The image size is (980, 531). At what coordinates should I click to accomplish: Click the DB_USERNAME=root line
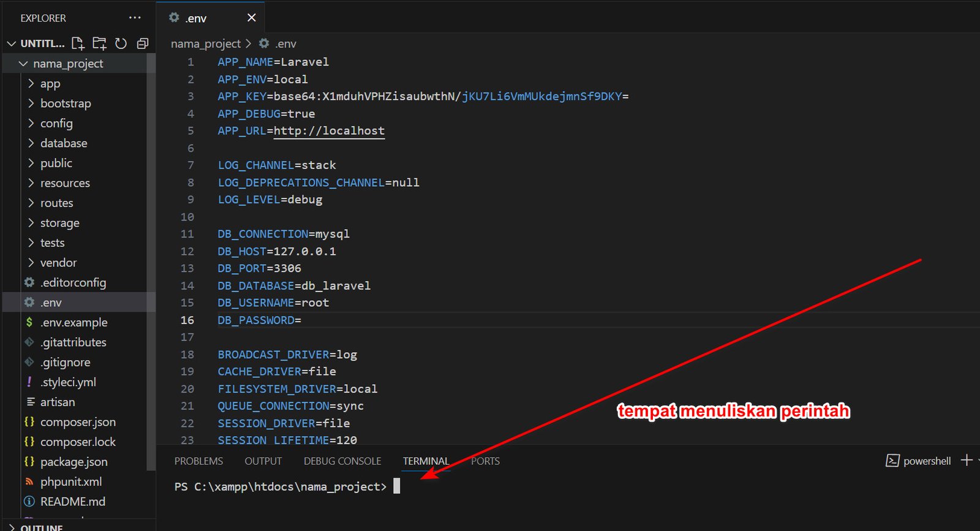(x=273, y=303)
